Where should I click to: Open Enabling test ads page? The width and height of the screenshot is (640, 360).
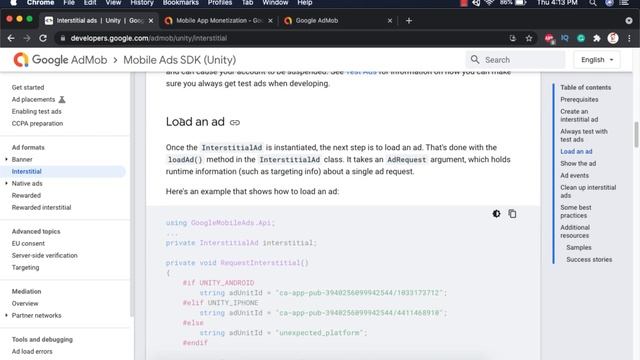(x=36, y=111)
